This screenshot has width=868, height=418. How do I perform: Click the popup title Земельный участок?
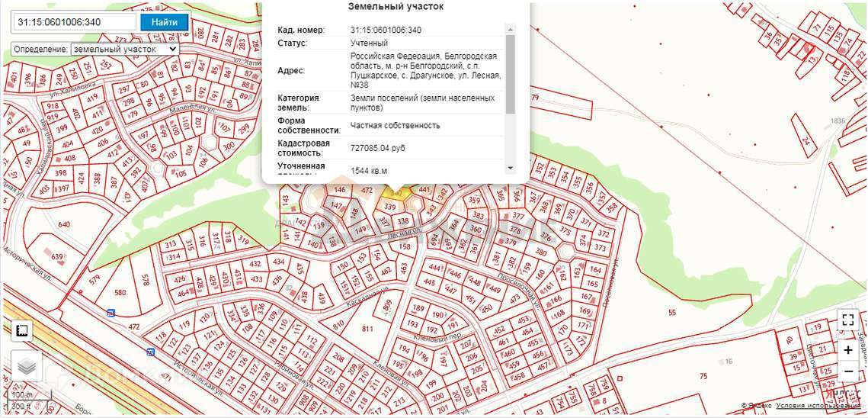point(396,7)
